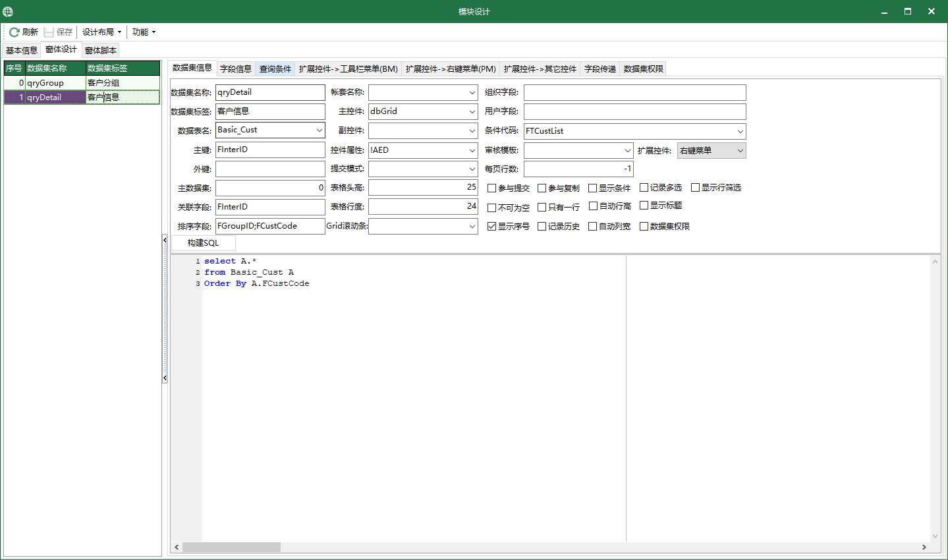The image size is (948, 560).
Task: Click the 数据集名称 column header
Action: coord(55,68)
